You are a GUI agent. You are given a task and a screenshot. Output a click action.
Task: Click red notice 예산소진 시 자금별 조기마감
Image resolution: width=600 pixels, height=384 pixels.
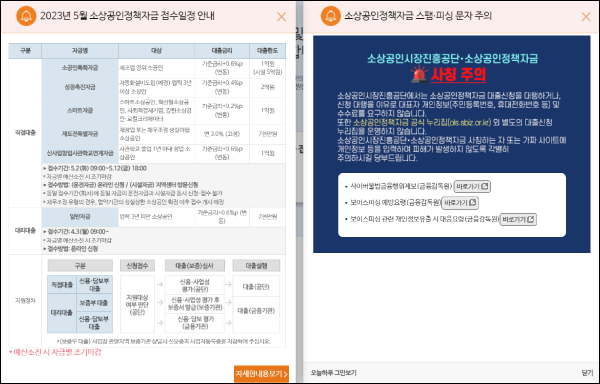(x=55, y=352)
